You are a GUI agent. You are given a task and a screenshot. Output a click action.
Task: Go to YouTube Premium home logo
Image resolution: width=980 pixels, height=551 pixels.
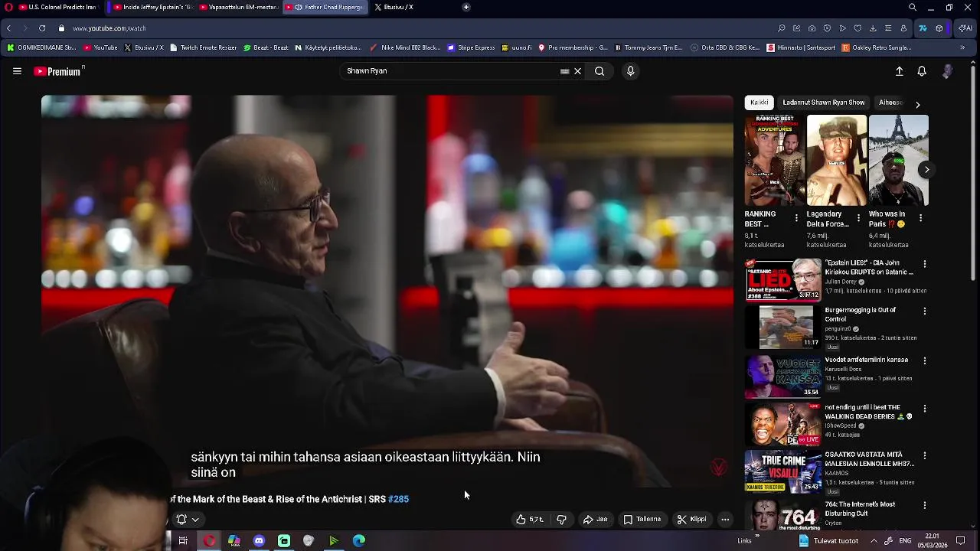pos(59,71)
